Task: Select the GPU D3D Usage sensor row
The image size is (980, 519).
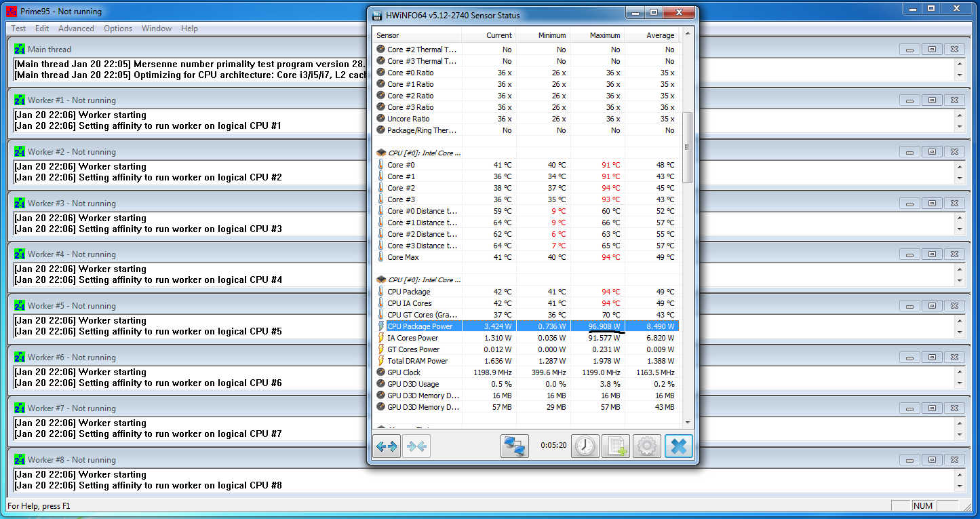Action: (526, 384)
